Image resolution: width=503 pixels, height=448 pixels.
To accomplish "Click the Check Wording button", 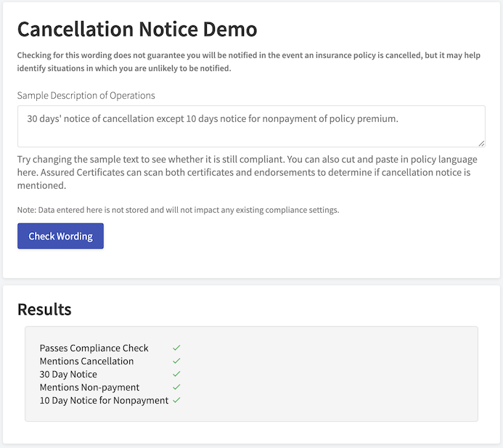I will coord(60,236).
